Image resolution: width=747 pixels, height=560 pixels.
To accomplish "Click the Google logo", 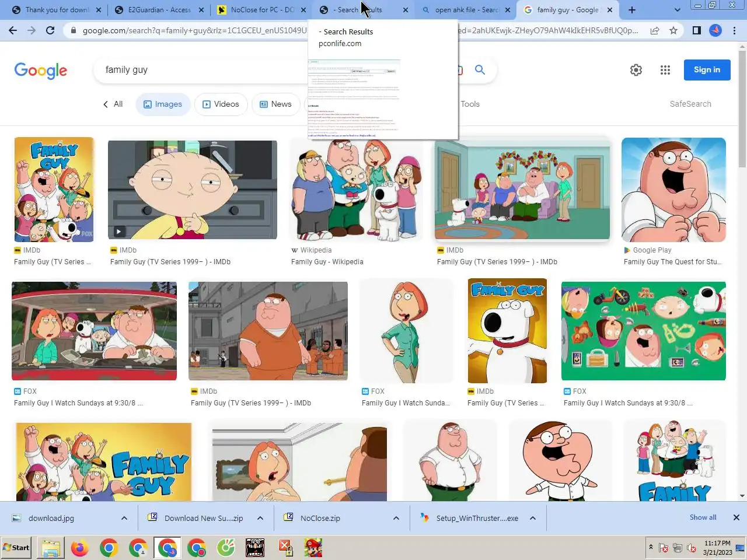I will point(41,71).
